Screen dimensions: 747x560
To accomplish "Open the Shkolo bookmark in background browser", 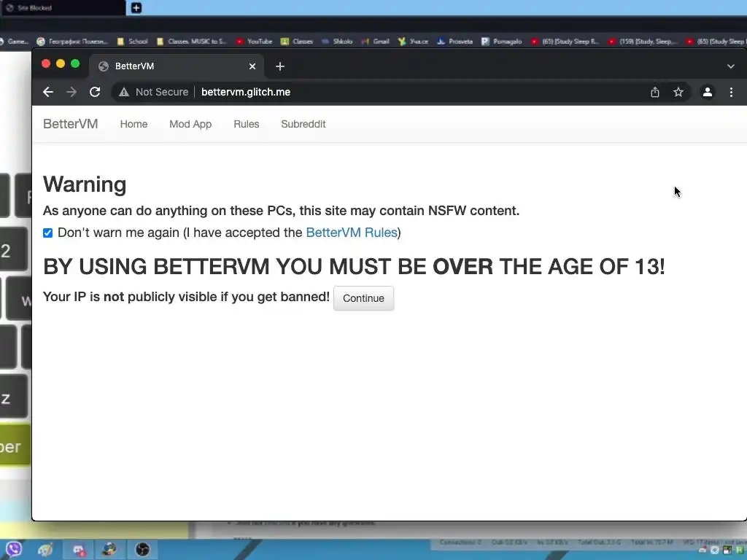I will click(337, 42).
